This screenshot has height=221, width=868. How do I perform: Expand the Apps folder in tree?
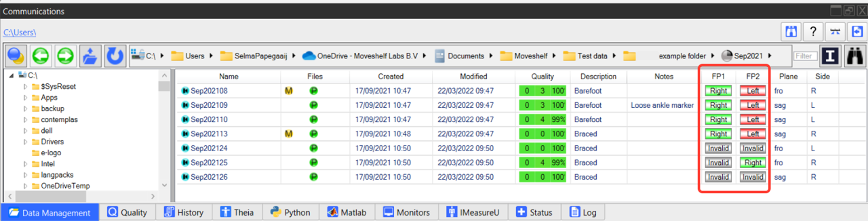pos(25,98)
